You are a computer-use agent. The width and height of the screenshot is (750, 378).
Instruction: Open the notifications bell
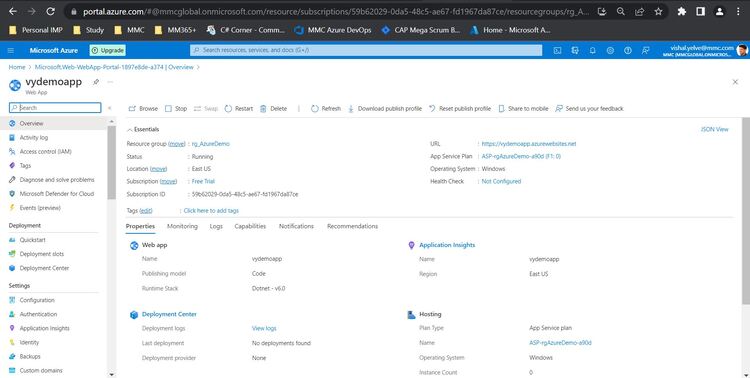pyautogui.click(x=593, y=50)
